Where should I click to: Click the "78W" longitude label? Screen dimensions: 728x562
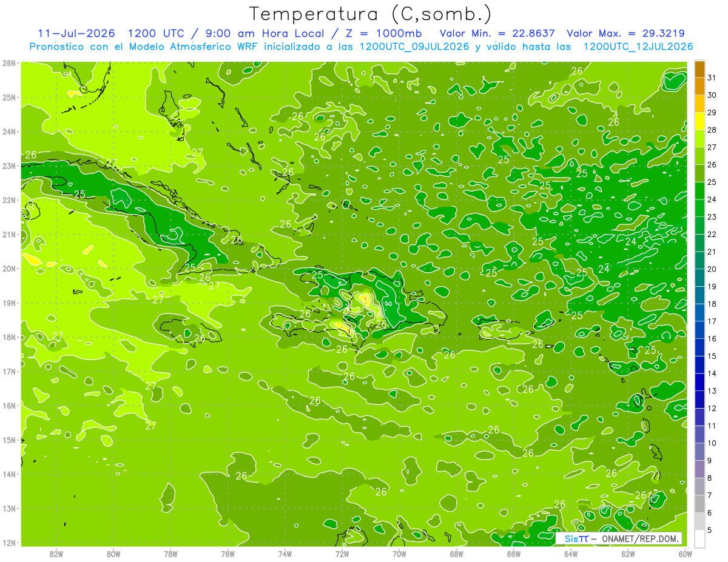tap(170, 554)
